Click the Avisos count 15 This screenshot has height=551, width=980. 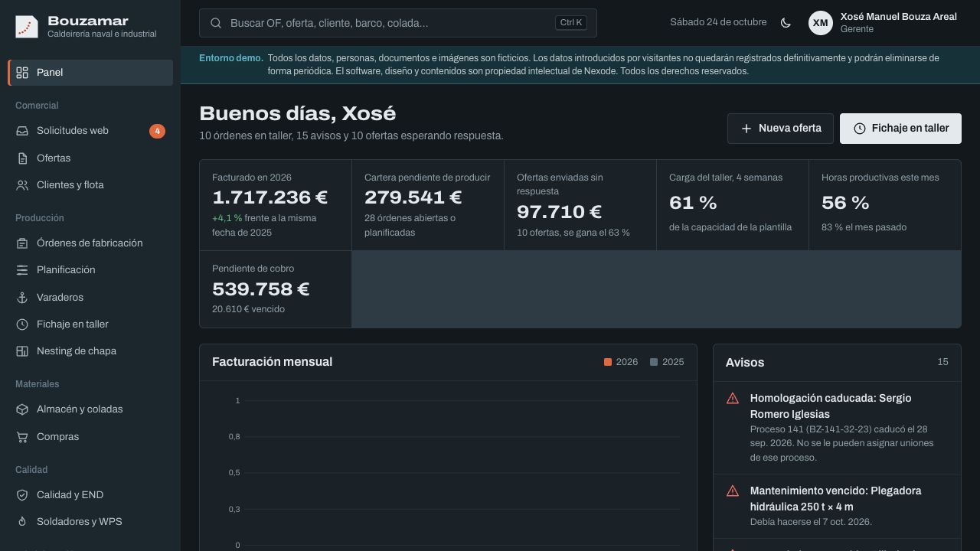pos(942,362)
